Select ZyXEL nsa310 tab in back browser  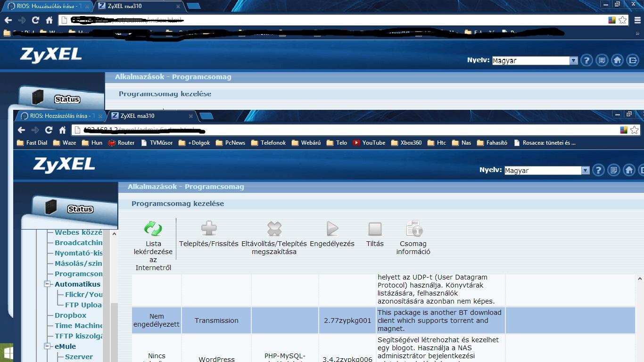pyautogui.click(x=139, y=6)
